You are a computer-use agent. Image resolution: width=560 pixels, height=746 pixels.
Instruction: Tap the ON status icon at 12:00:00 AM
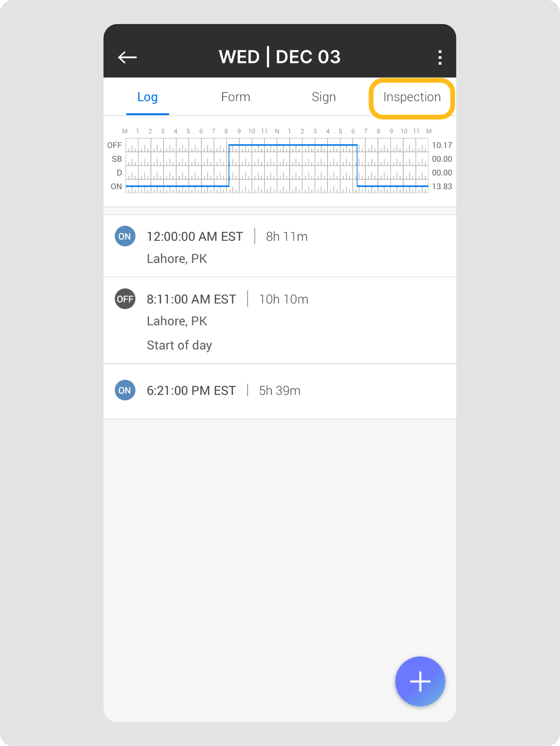click(x=125, y=236)
